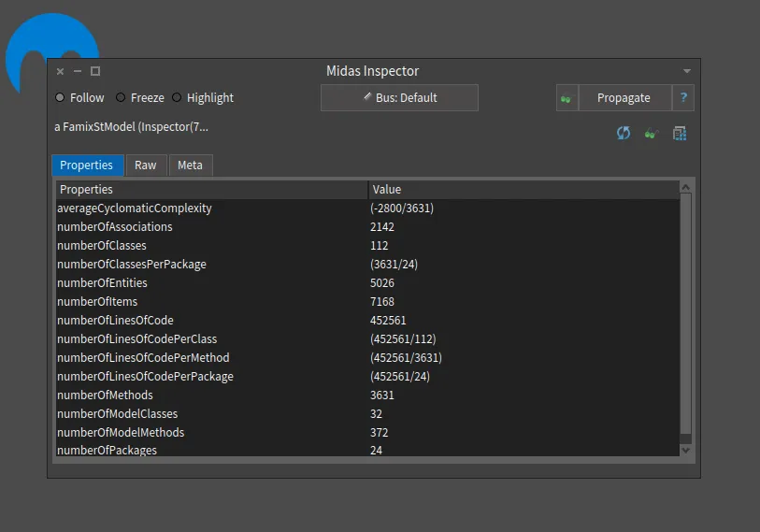The image size is (760, 532).
Task: Select the numberOfLinesOfCodePerMethod property
Action: click(143, 358)
